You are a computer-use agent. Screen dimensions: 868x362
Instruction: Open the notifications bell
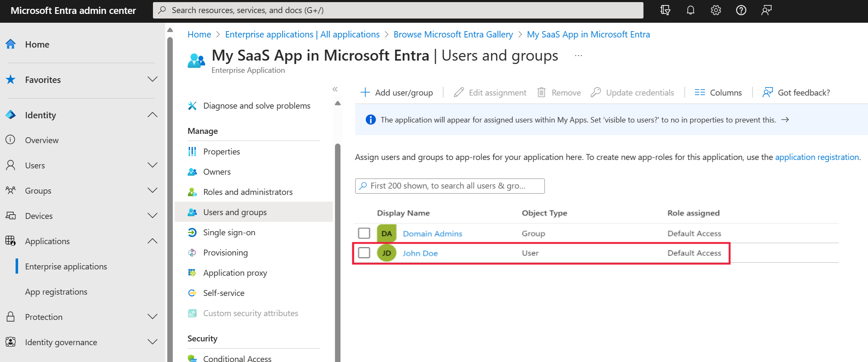[x=691, y=10]
